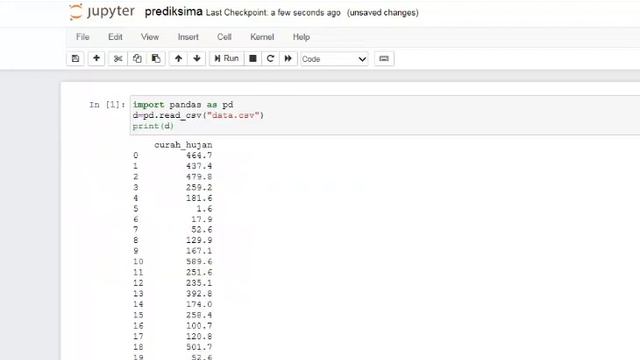Click output value 501.7

click(x=199, y=347)
